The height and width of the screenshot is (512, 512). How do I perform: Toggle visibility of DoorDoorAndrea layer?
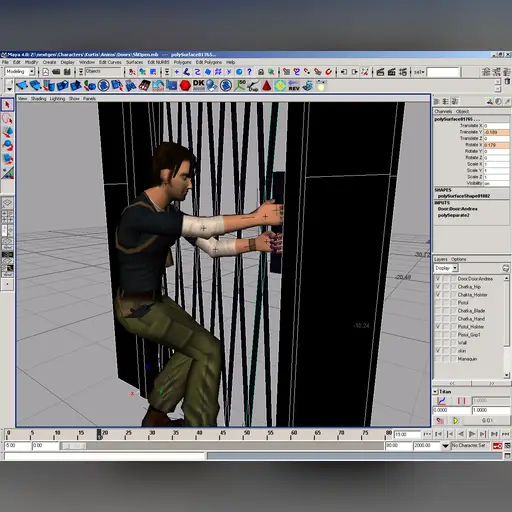pos(438,279)
